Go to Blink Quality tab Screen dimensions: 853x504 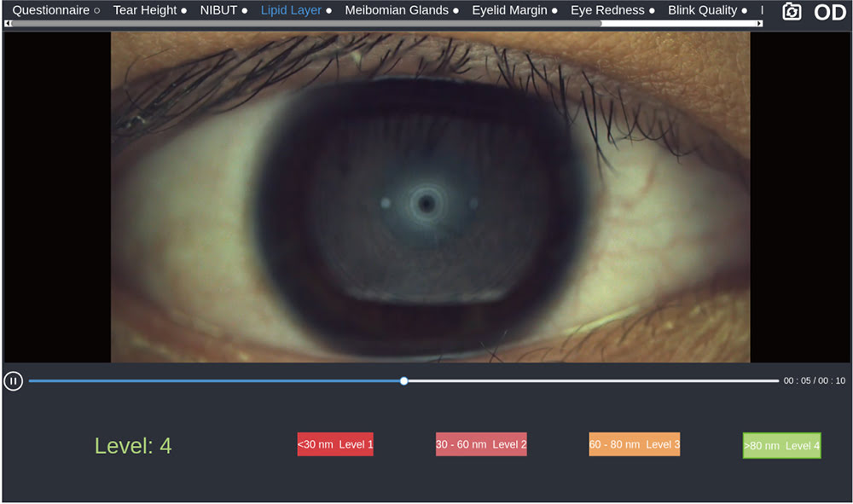[x=702, y=10]
